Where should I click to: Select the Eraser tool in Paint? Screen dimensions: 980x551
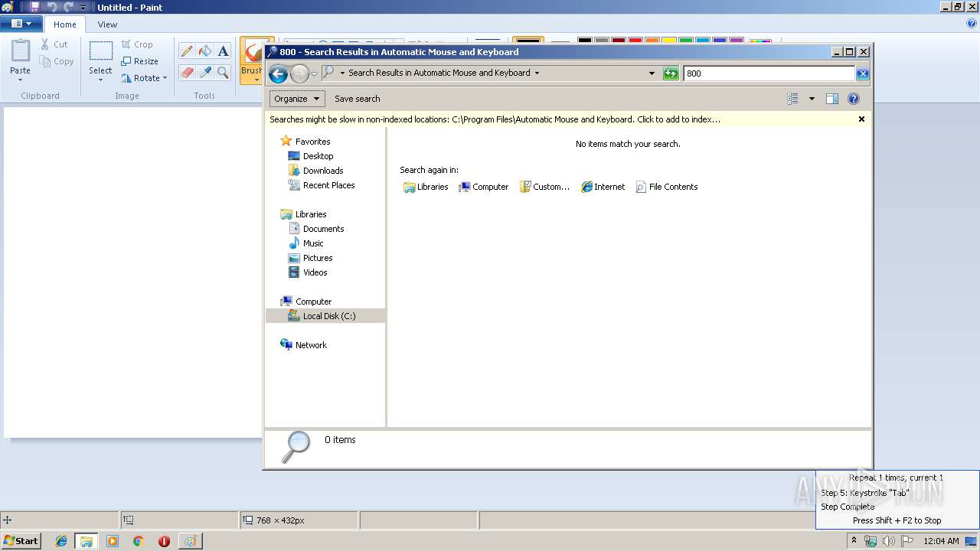[186, 73]
